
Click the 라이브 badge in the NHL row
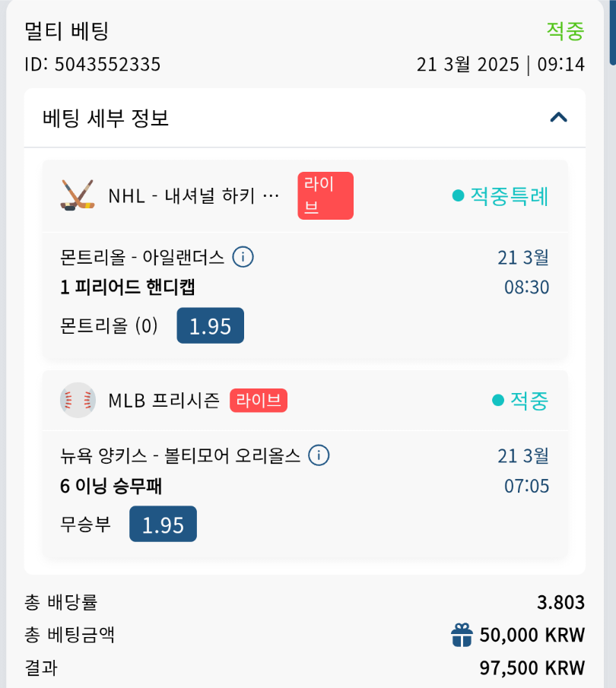point(325,196)
